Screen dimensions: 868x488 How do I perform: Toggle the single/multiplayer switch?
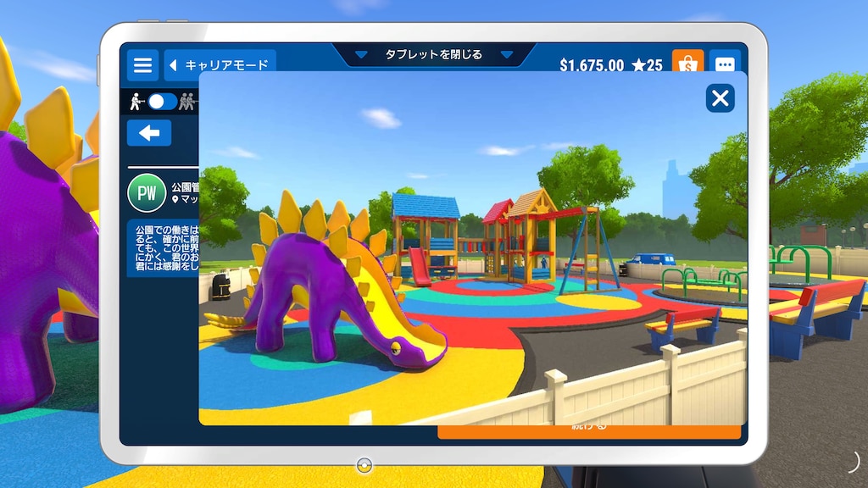pyautogui.click(x=162, y=103)
